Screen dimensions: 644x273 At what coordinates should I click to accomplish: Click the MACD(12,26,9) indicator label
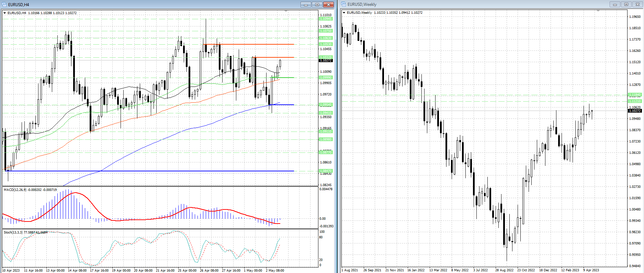pos(30,190)
